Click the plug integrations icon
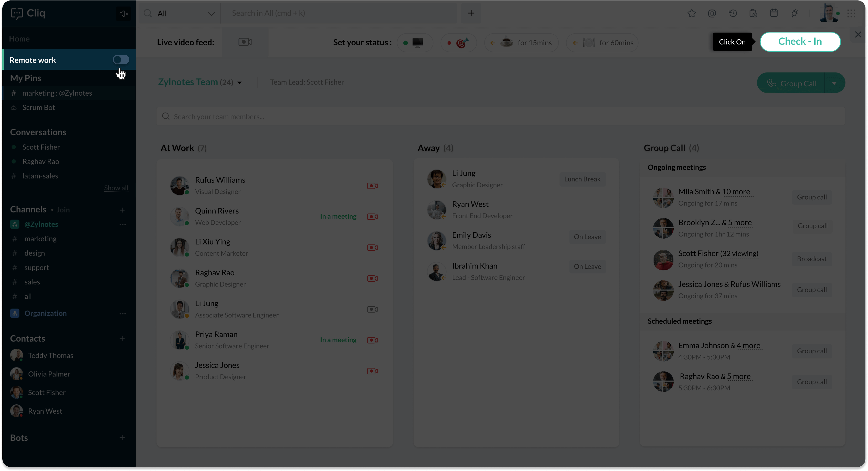 tap(795, 14)
